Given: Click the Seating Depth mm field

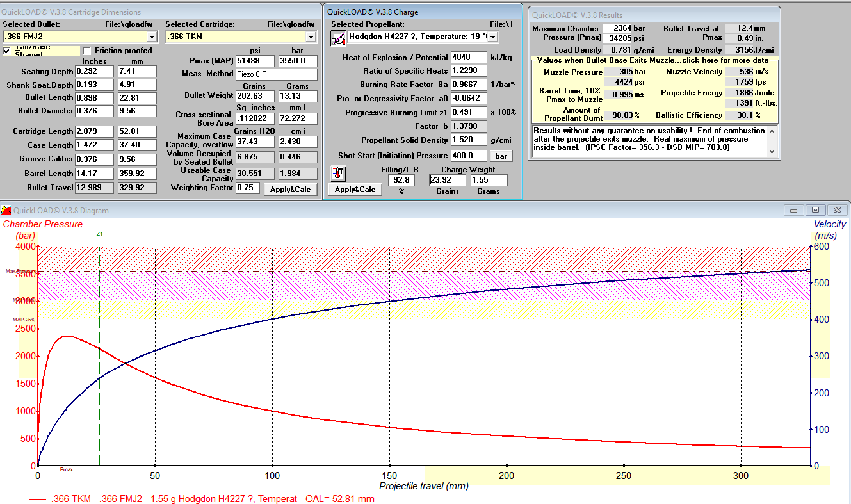Looking at the screenshot, I should click(x=137, y=72).
